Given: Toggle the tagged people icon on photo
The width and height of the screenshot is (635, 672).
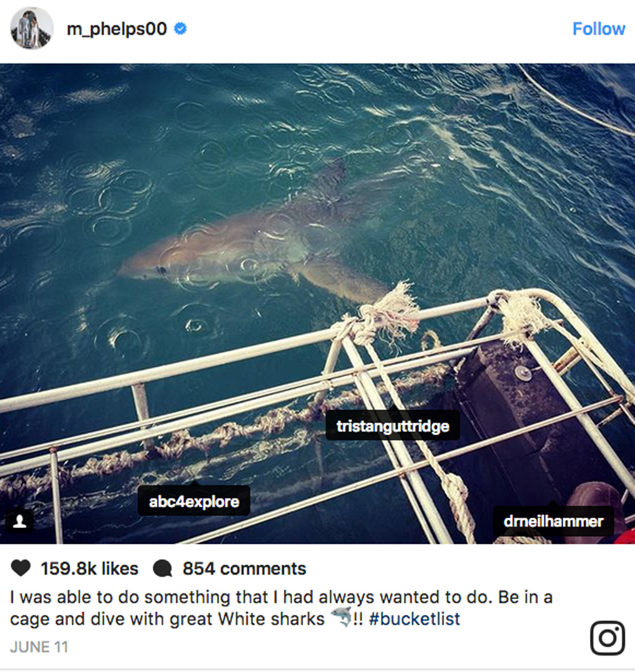Looking at the screenshot, I should click(19, 521).
